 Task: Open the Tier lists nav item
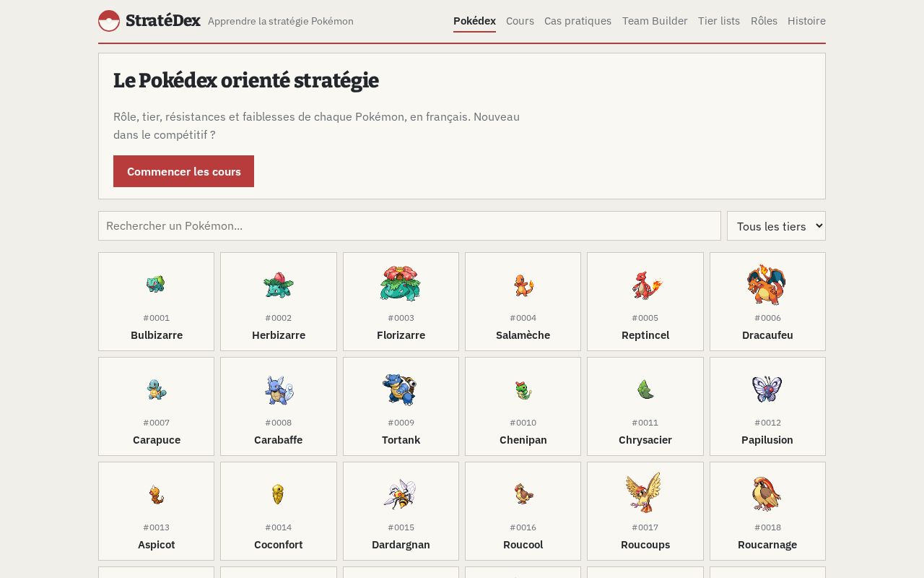719,21
